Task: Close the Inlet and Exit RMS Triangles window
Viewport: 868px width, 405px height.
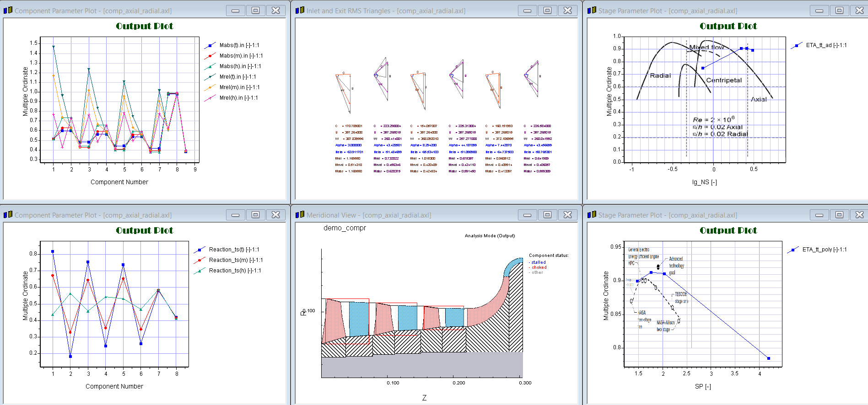Action: click(567, 10)
